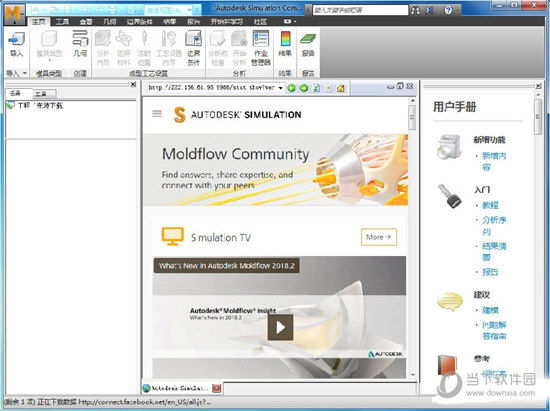Image resolution: width=550 pixels, height=411 pixels.
Task: Close the left task panel
Action: tap(133, 85)
